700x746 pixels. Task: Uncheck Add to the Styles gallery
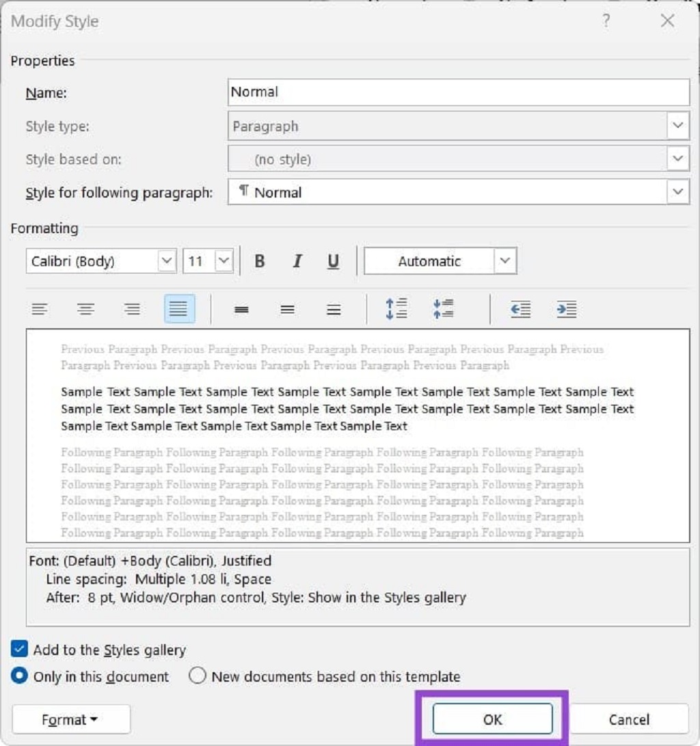click(x=20, y=649)
